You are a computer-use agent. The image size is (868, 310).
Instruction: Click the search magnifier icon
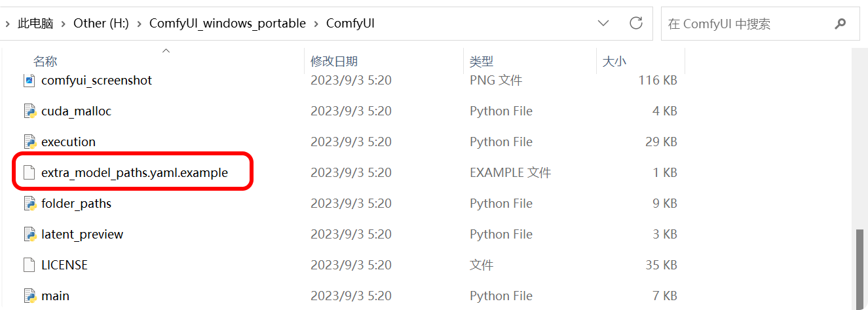point(840,24)
